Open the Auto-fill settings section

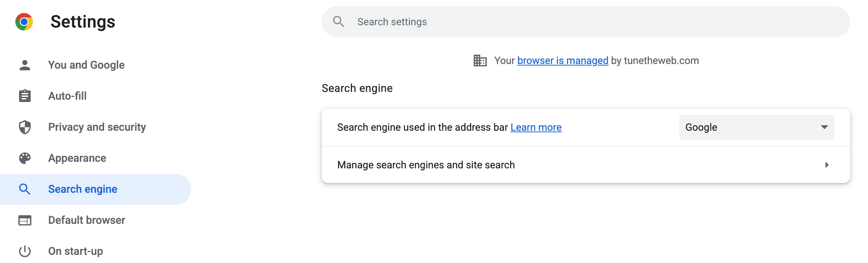click(x=67, y=96)
